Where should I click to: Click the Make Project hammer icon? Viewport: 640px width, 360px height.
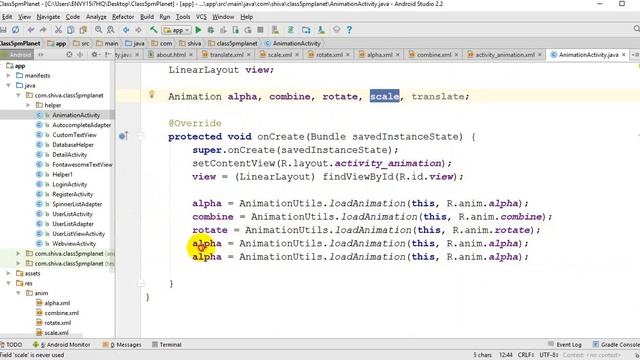[x=153, y=30]
